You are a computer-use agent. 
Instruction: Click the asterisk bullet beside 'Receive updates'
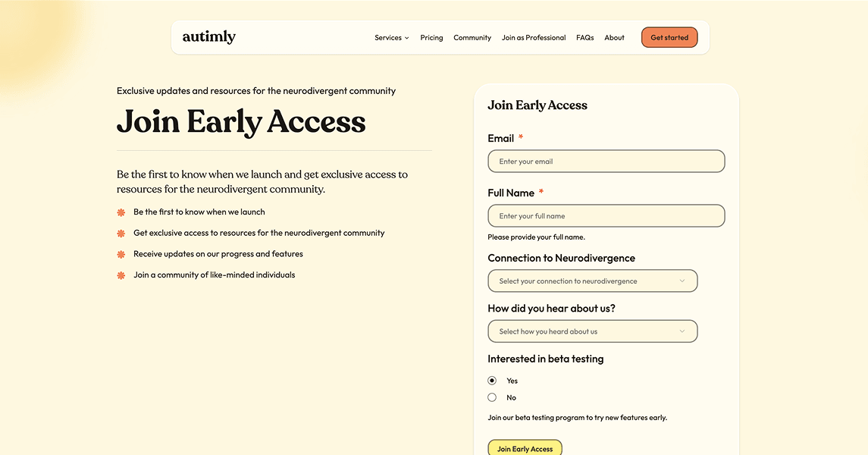click(121, 254)
